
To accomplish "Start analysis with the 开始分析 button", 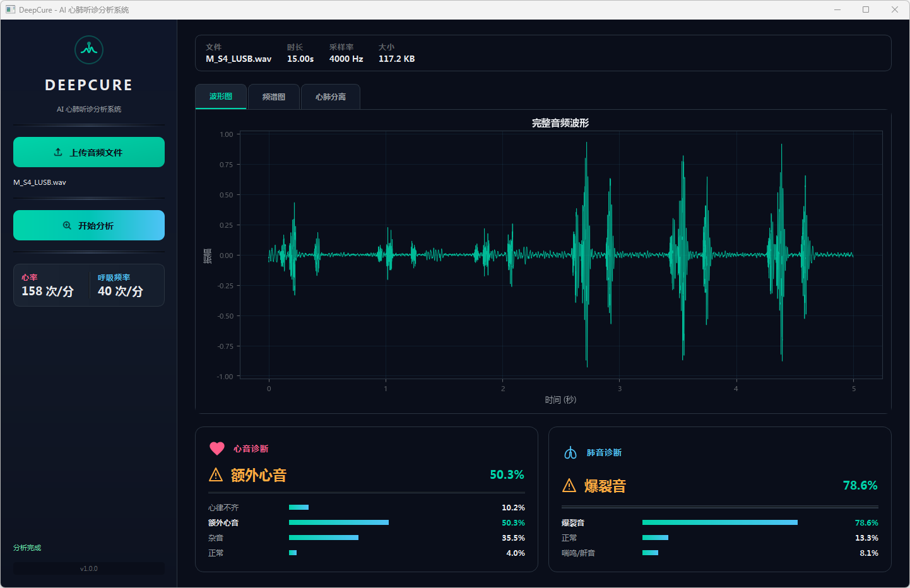I will [89, 225].
